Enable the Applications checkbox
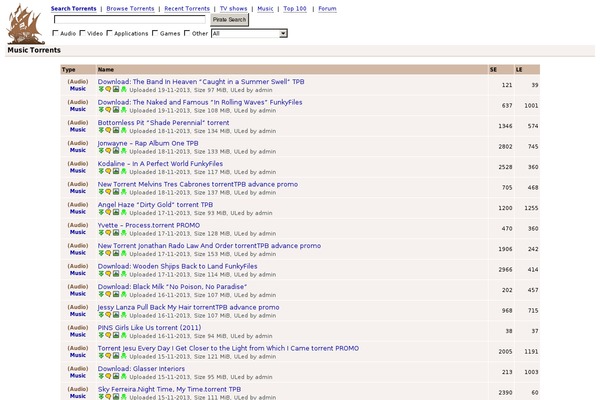600x400 pixels. click(x=109, y=33)
